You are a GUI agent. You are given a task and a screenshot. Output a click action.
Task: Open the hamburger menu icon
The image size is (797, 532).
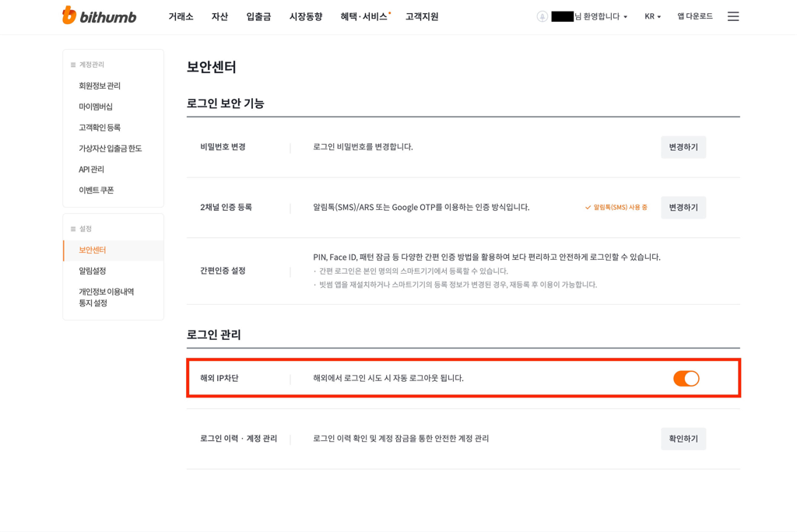[x=733, y=16]
